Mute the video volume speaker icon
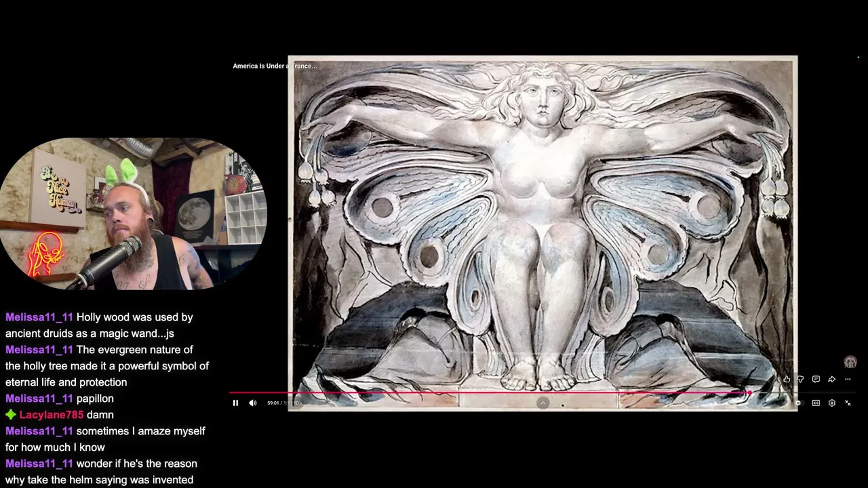The width and height of the screenshot is (868, 488). tap(253, 403)
